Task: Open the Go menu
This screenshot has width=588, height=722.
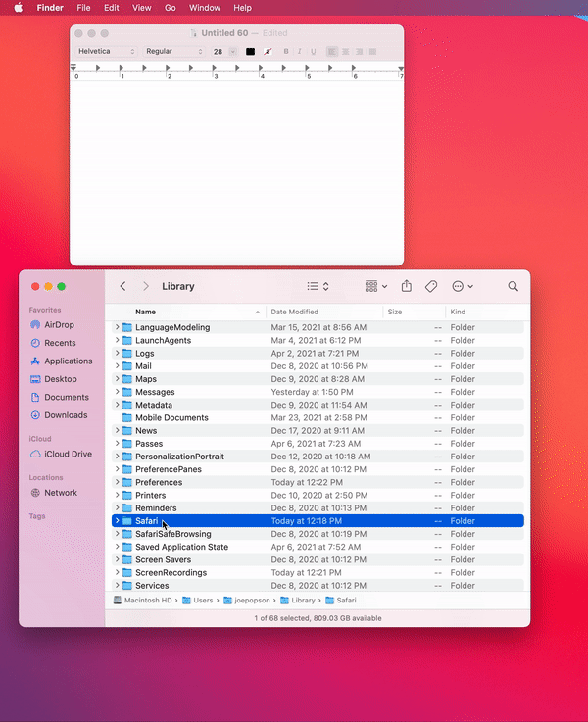Action: coord(170,8)
